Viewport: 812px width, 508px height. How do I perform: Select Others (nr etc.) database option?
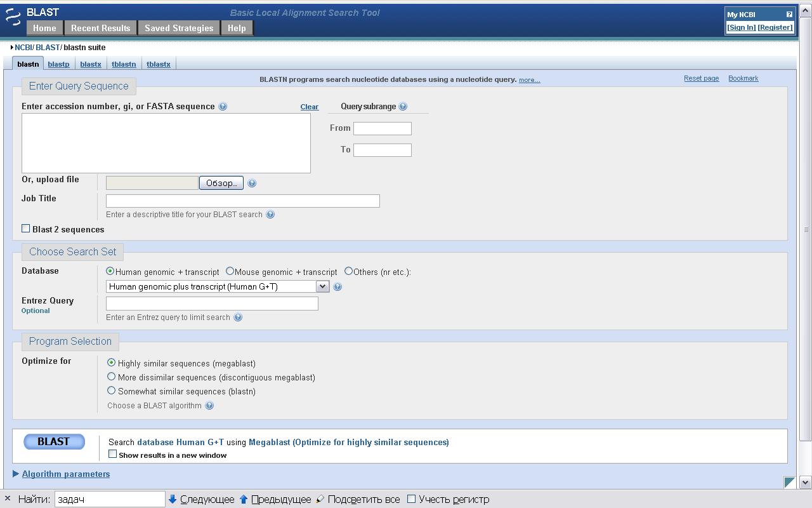pyautogui.click(x=348, y=271)
